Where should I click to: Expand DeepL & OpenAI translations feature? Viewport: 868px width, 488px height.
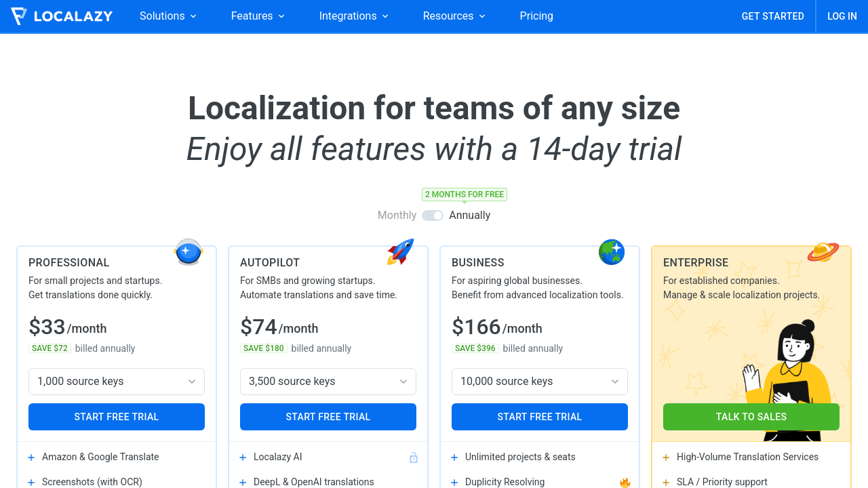pos(307,483)
